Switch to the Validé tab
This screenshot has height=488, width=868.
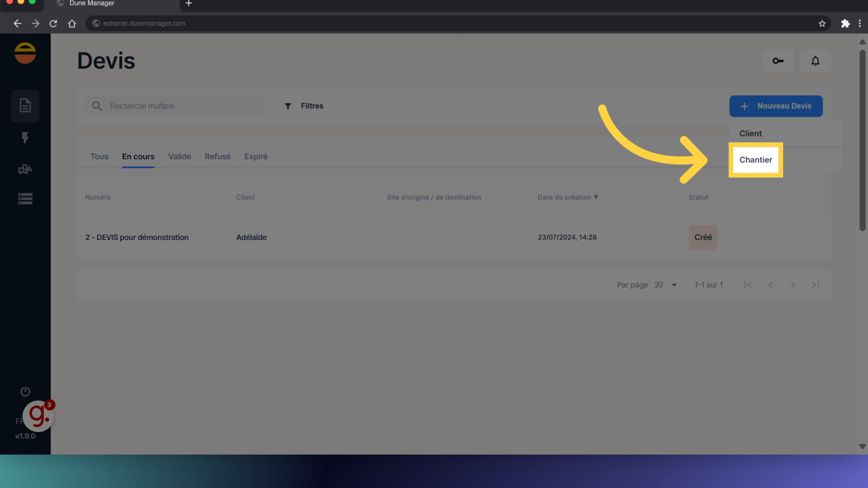[x=179, y=156]
